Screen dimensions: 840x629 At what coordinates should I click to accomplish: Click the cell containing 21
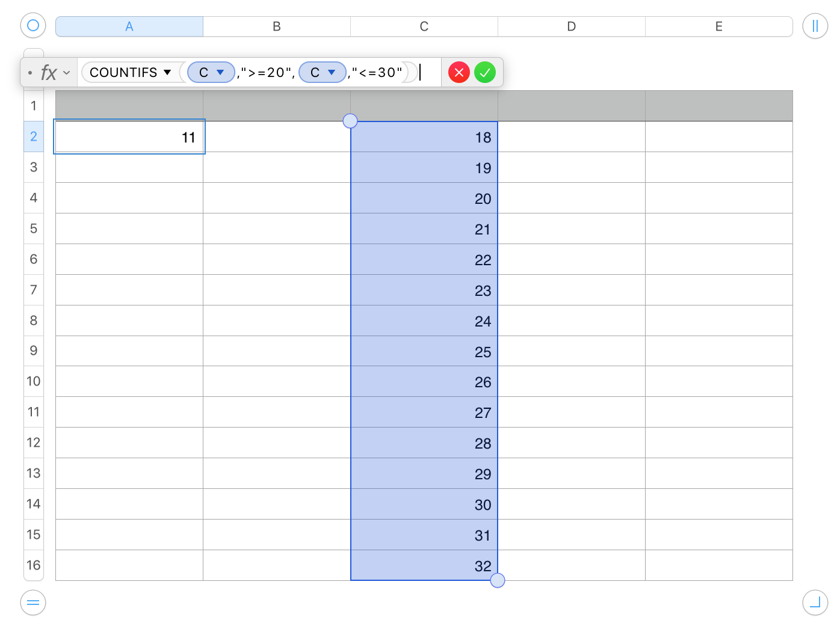point(424,229)
